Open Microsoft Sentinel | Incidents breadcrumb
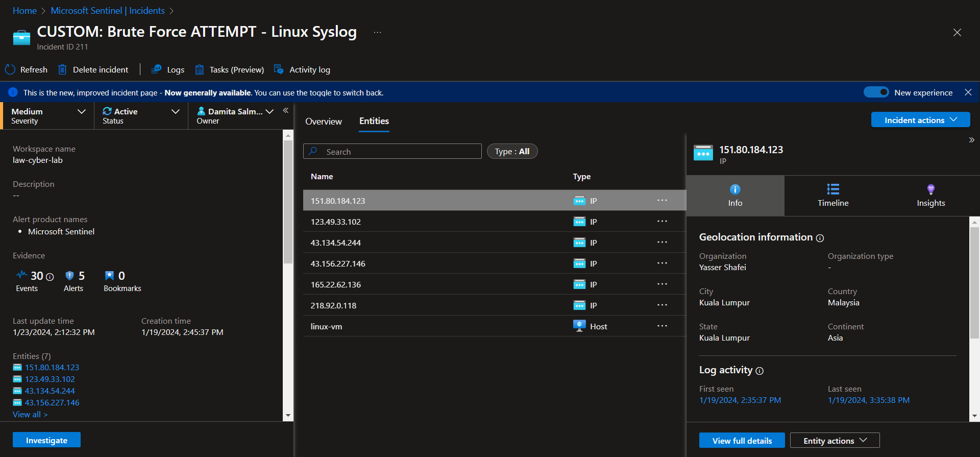 108,11
